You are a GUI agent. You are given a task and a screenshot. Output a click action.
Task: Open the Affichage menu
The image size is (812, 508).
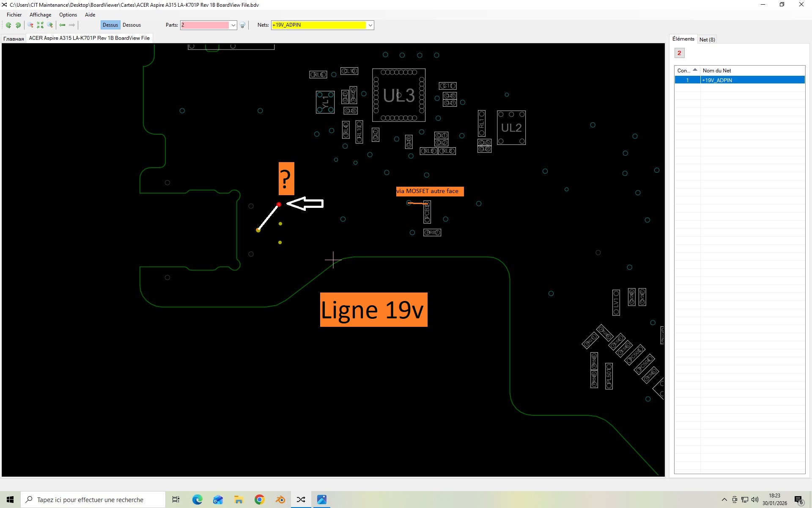pos(40,15)
